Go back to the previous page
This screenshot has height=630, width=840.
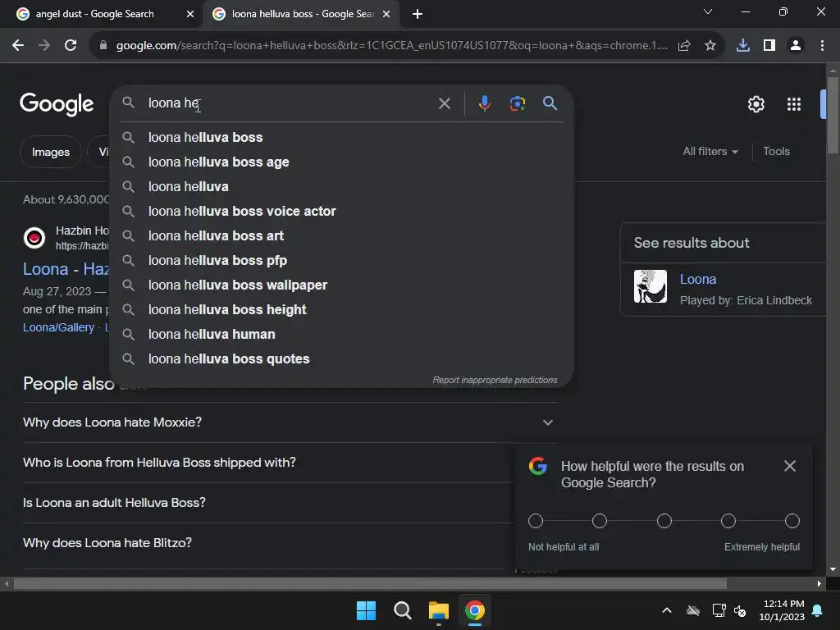[18, 46]
